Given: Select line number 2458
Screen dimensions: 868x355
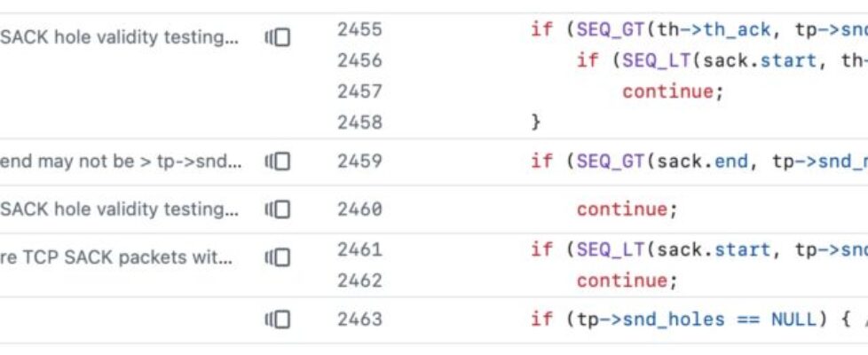Looking at the screenshot, I should [359, 122].
